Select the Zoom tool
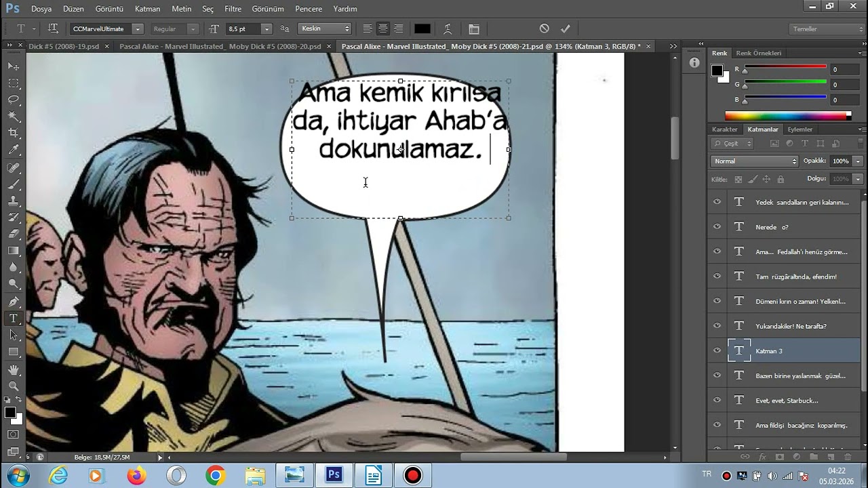868x488 pixels. [14, 386]
